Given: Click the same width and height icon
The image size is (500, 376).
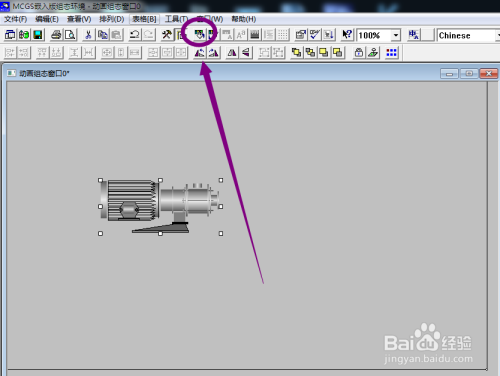Looking at the screenshot, I should pyautogui.click(x=107, y=52).
